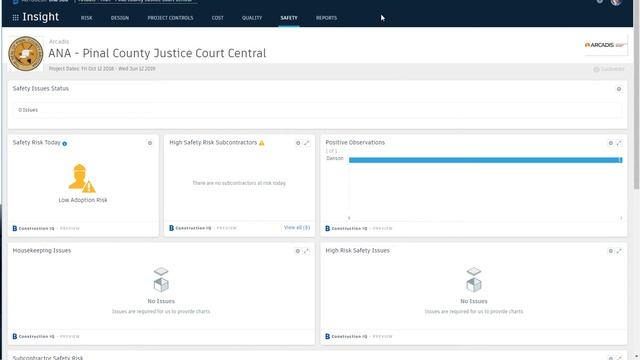This screenshot has height=360, width=640.
Task: Switch to the Quality tab
Action: (x=252, y=18)
